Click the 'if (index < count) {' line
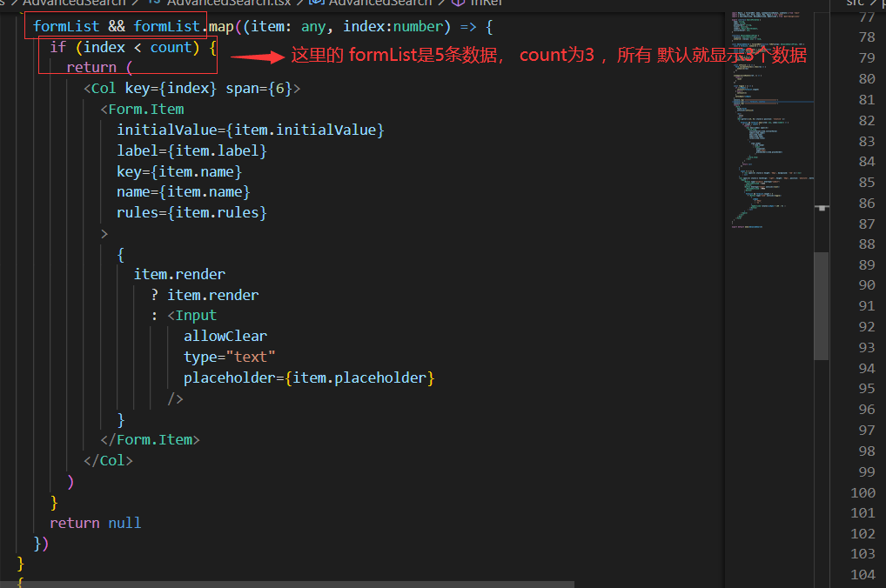886x588 pixels. pyautogui.click(x=133, y=48)
